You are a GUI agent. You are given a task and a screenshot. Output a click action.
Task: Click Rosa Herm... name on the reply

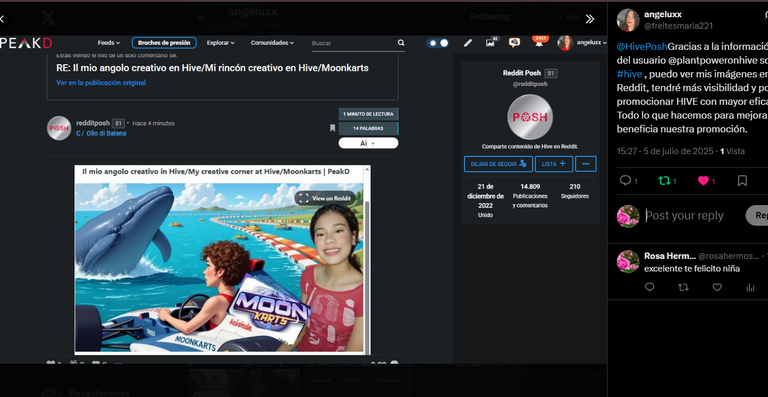coord(670,256)
